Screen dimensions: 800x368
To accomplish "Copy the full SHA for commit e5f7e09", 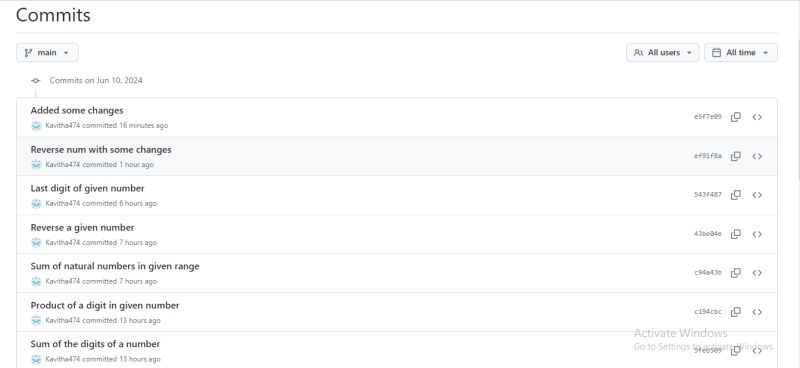I will coord(735,117).
